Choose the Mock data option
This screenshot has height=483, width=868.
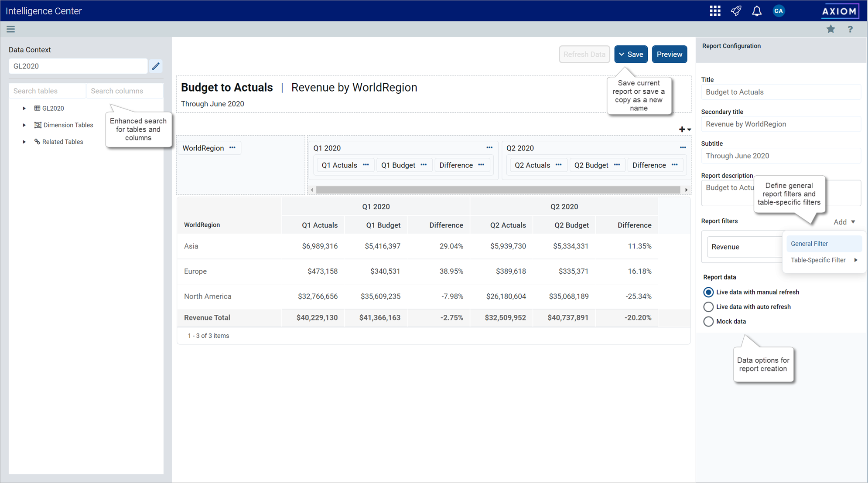coord(708,322)
